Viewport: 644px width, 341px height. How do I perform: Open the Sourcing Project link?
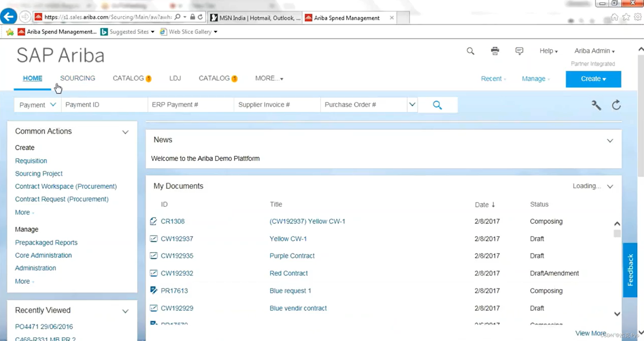tap(39, 174)
